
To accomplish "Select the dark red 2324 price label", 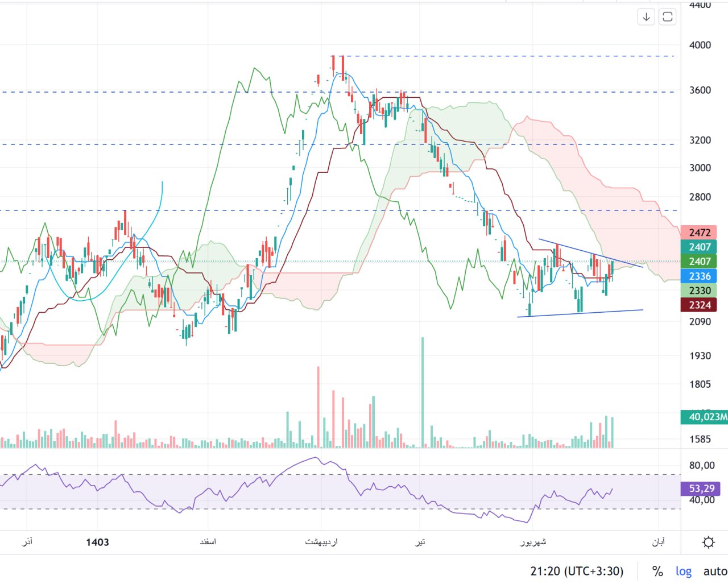I will pyautogui.click(x=700, y=305).
